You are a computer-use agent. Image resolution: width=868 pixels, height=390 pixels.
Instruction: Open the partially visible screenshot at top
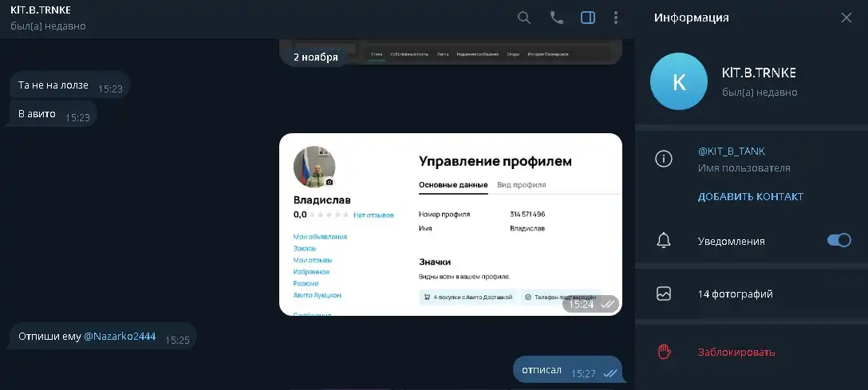[451, 52]
